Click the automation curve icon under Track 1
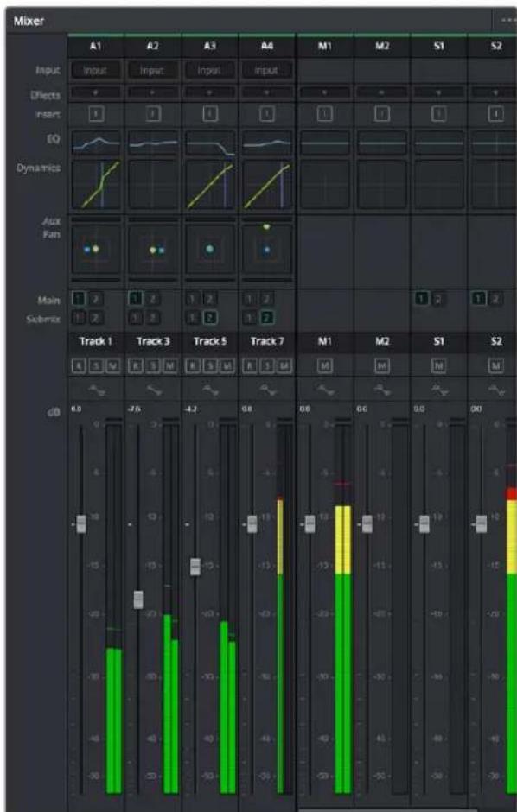Screen dimensions: 517x812 pos(96,390)
